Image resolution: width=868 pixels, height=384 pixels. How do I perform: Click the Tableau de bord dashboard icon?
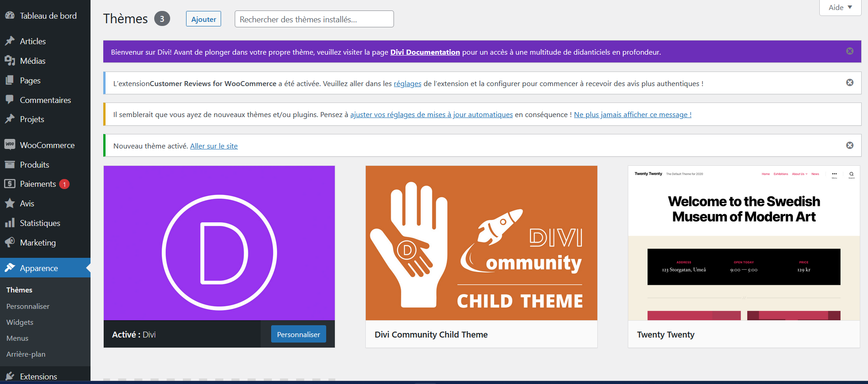tap(10, 15)
